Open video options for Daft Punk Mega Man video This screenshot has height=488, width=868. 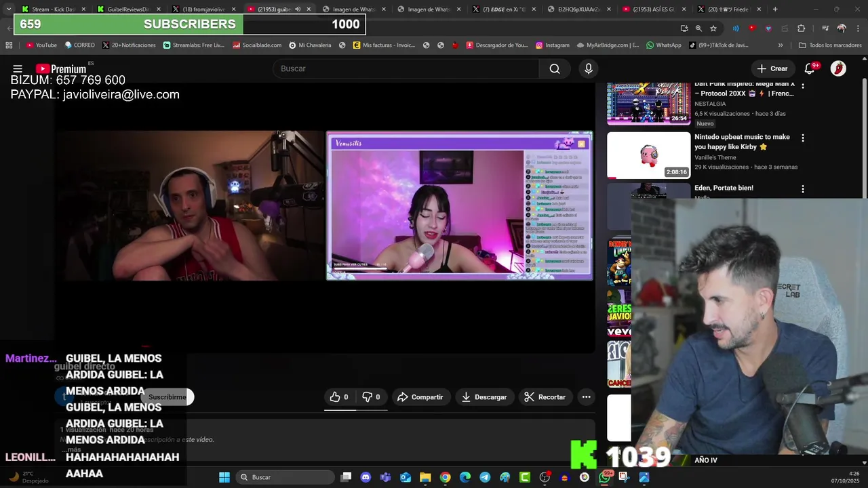803,86
